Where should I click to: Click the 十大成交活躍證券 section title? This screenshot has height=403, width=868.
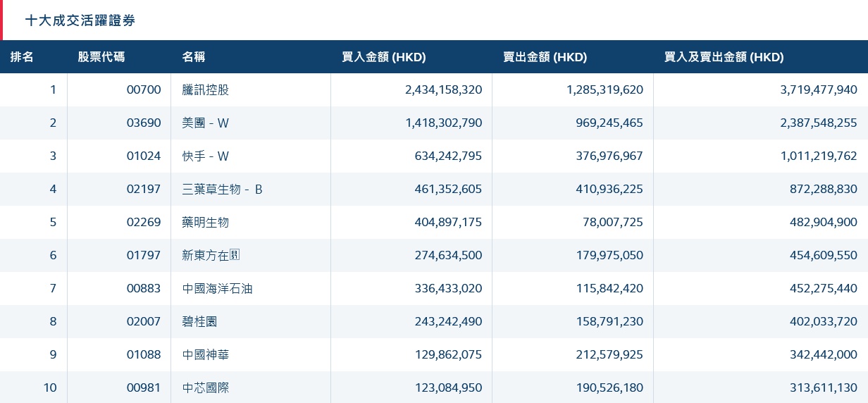[x=80, y=20]
